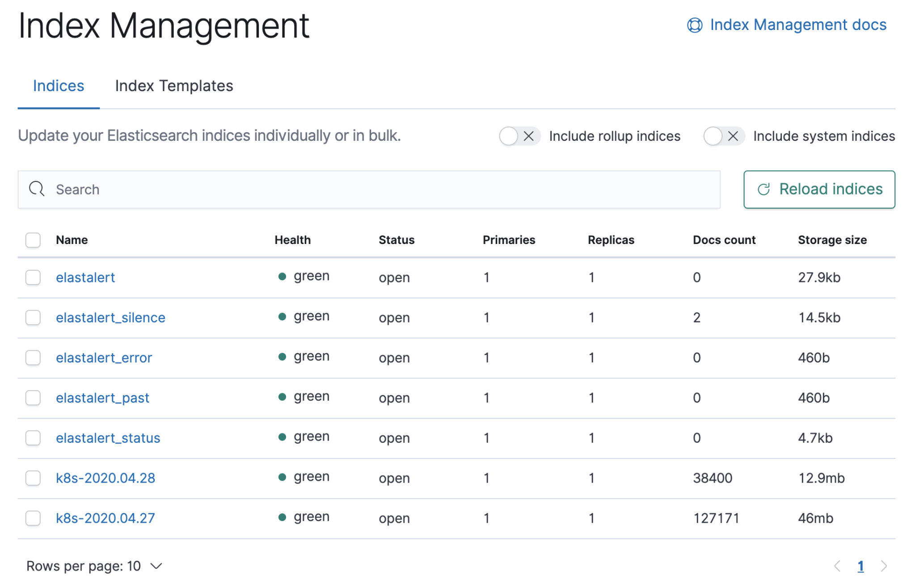911x588 pixels.
Task: Open the elastalert index
Action: click(85, 277)
